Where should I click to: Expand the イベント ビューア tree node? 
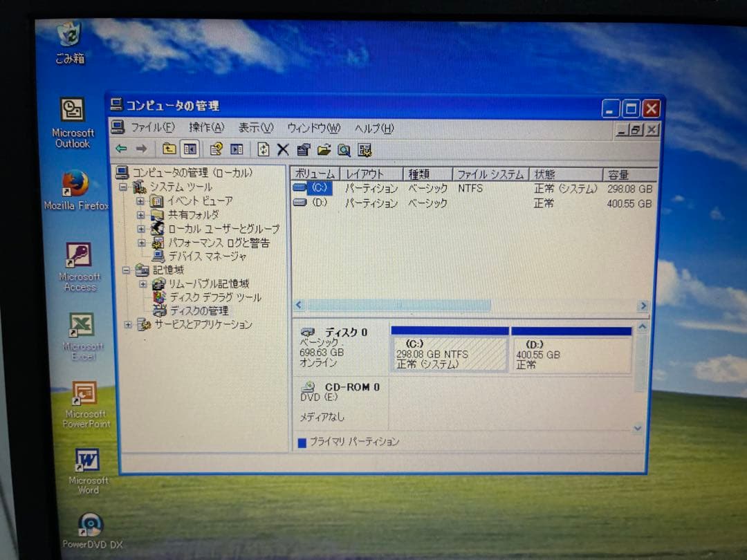[140, 201]
